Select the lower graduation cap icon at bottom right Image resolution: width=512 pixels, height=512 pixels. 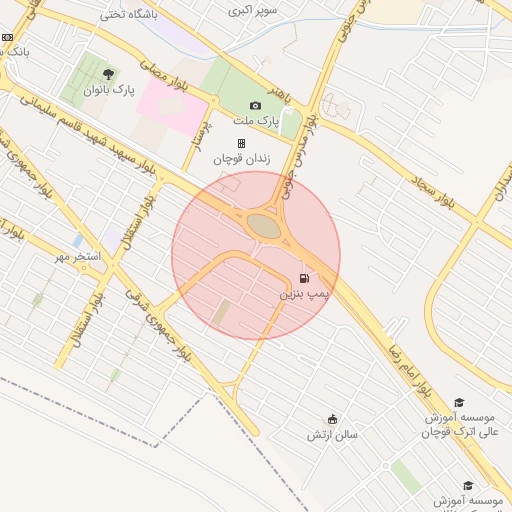[x=468, y=485]
